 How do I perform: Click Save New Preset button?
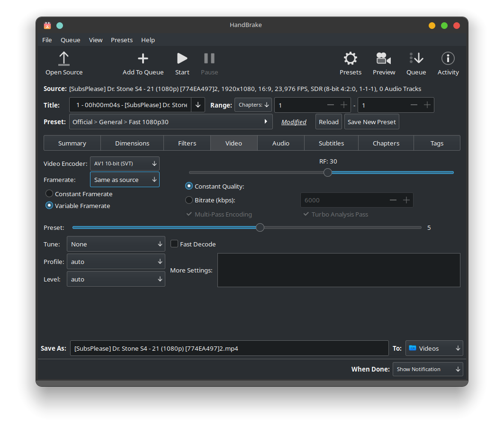point(371,122)
